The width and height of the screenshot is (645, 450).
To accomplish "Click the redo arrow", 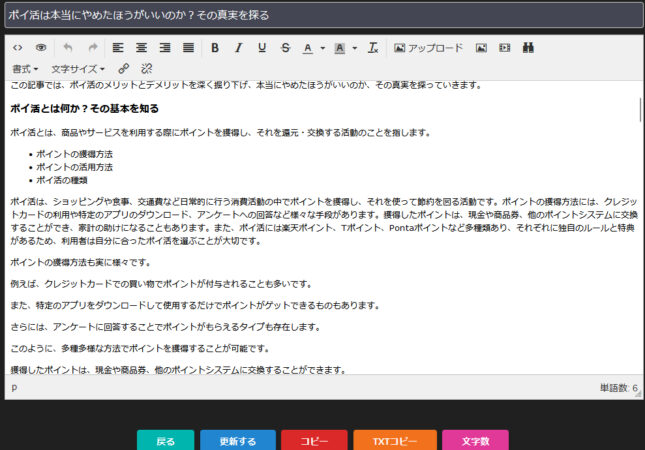I will 93,48.
